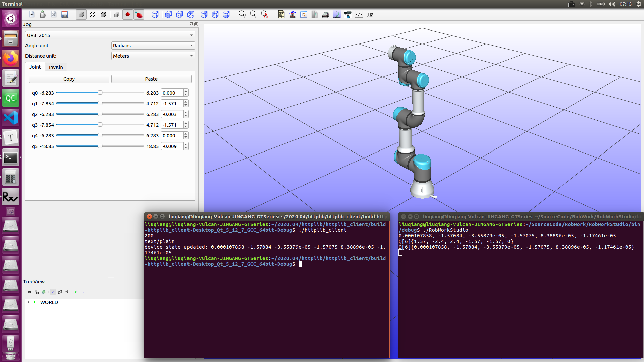Open the Jog tool with the joystick icon
644x362 pixels.
[x=292, y=14]
